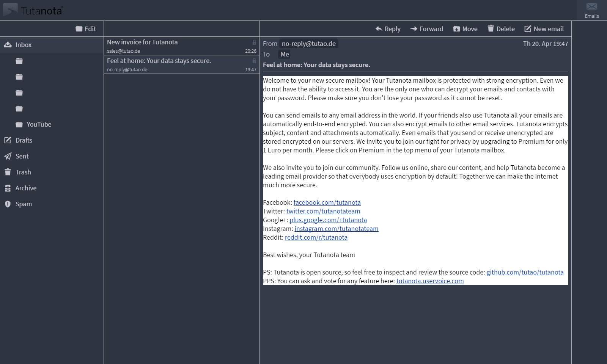Delete the open email
The image size is (607, 364).
pos(501,29)
